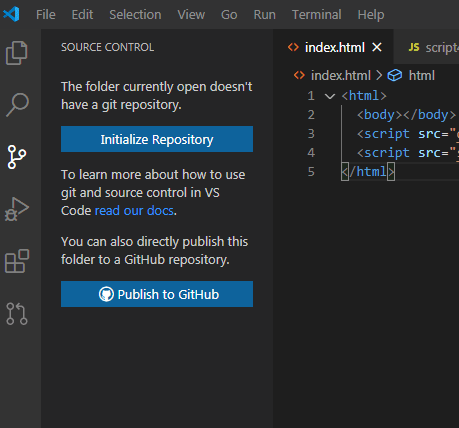Open the Terminal menu

click(317, 15)
